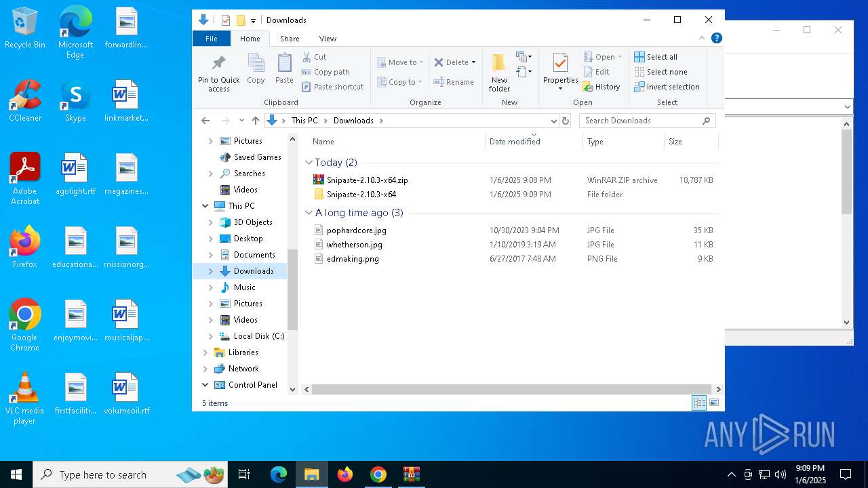Open the Copy to dropdown
868x488 pixels.
400,82
